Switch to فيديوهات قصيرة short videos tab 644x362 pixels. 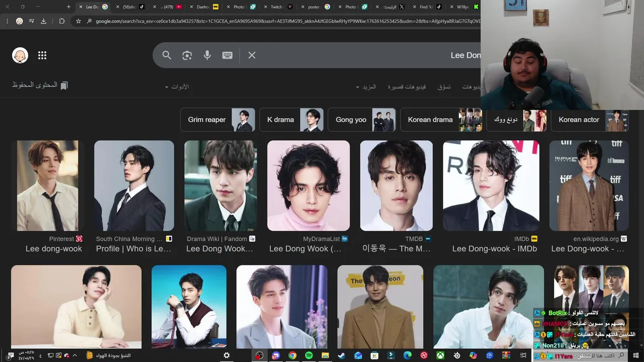pos(407,87)
